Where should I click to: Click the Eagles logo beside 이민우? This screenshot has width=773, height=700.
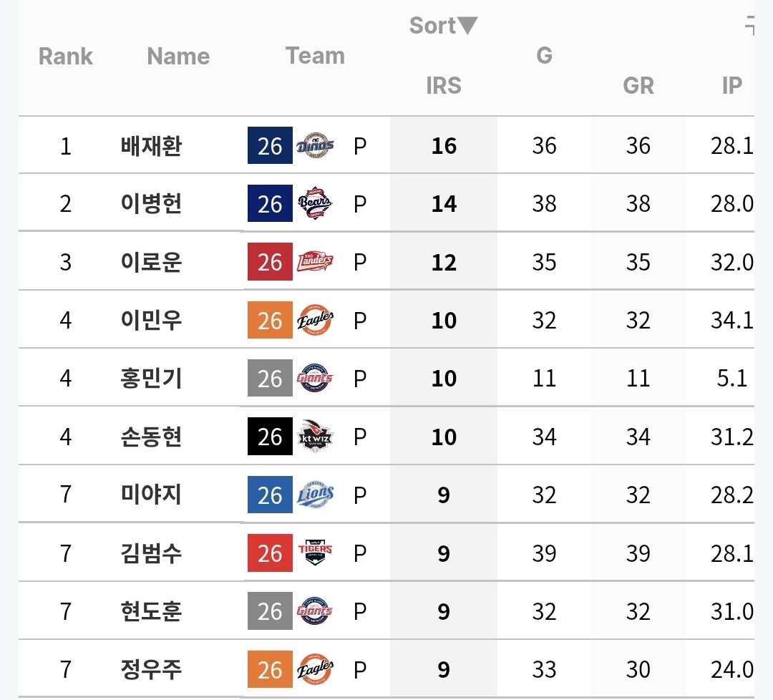click(x=315, y=320)
